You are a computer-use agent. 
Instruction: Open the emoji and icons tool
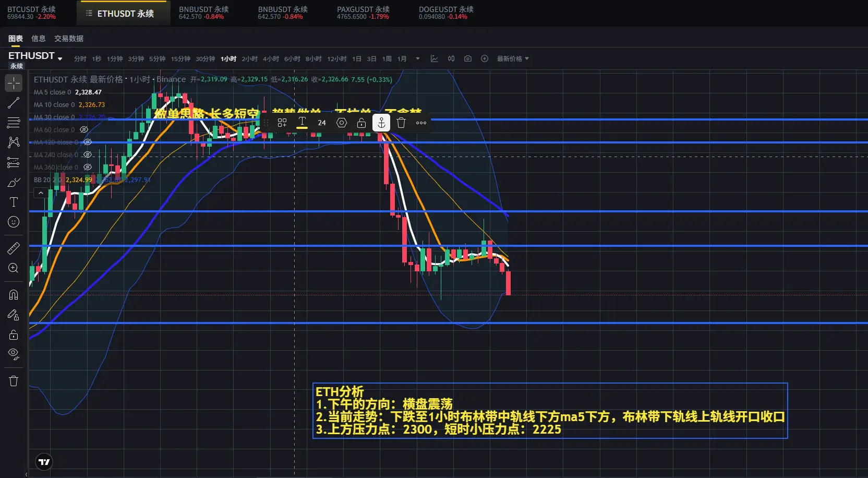(14, 222)
